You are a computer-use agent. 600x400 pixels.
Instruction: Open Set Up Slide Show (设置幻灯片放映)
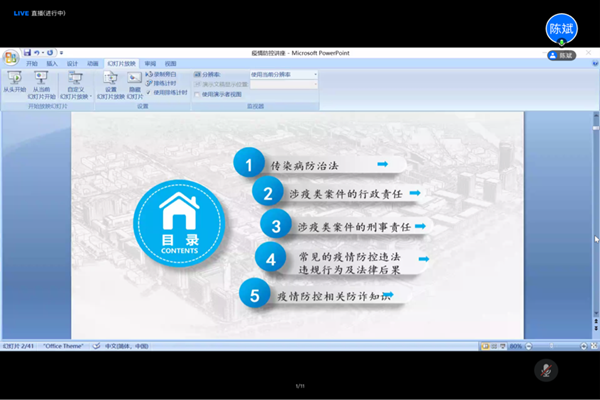pyautogui.click(x=110, y=79)
